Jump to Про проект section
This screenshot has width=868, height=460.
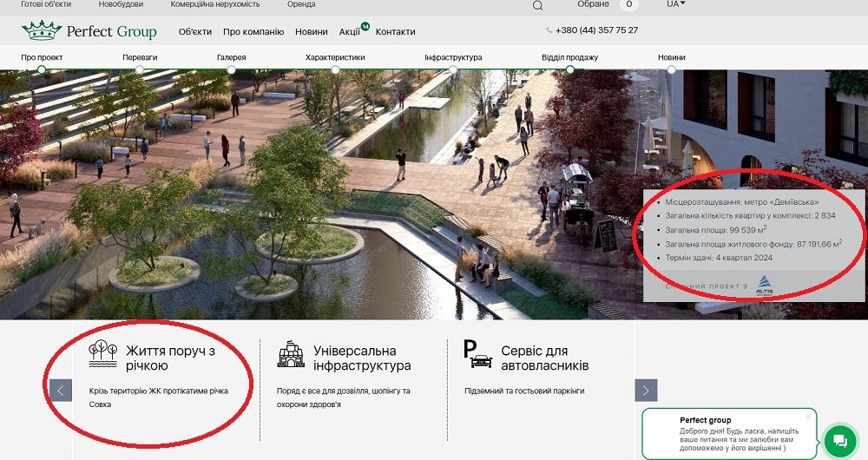[42, 57]
